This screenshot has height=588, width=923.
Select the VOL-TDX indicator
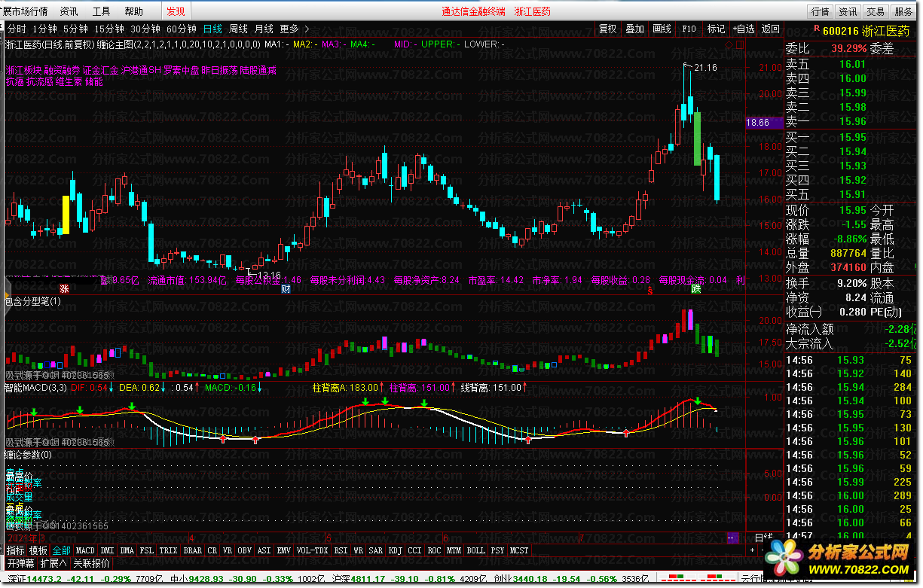(x=313, y=550)
